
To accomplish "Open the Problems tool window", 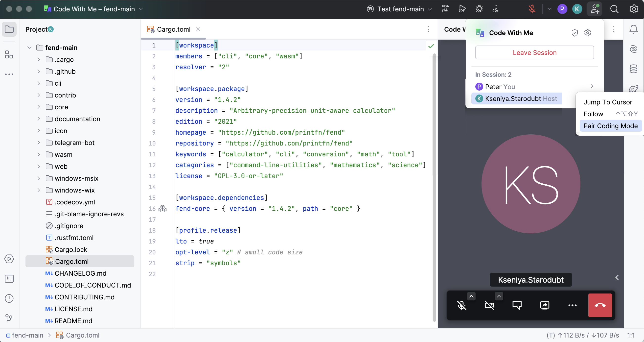I will coord(9,298).
